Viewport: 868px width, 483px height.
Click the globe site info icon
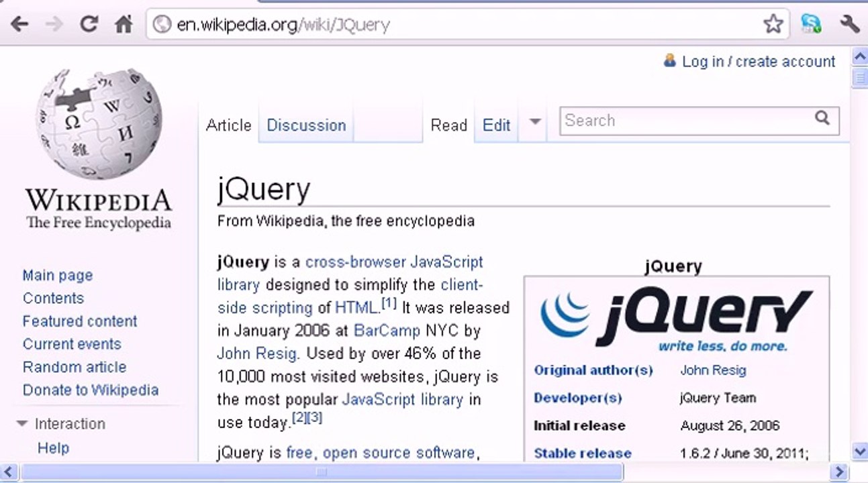162,25
